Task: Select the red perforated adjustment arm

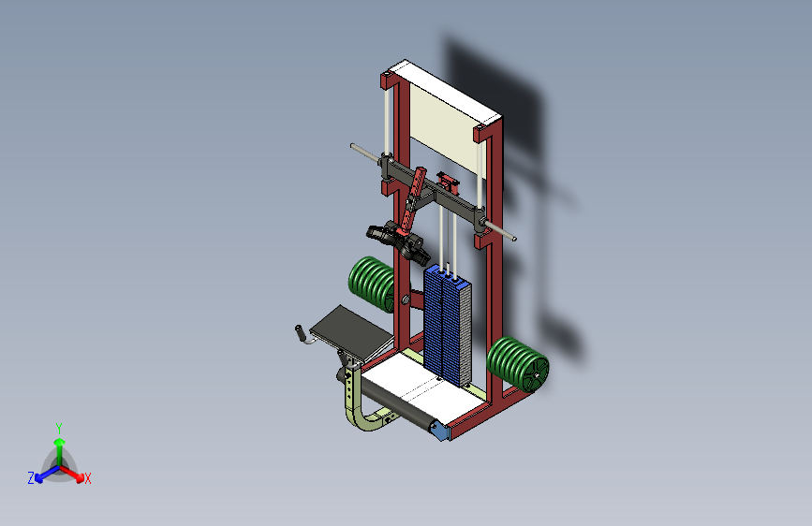Action: [x=413, y=201]
